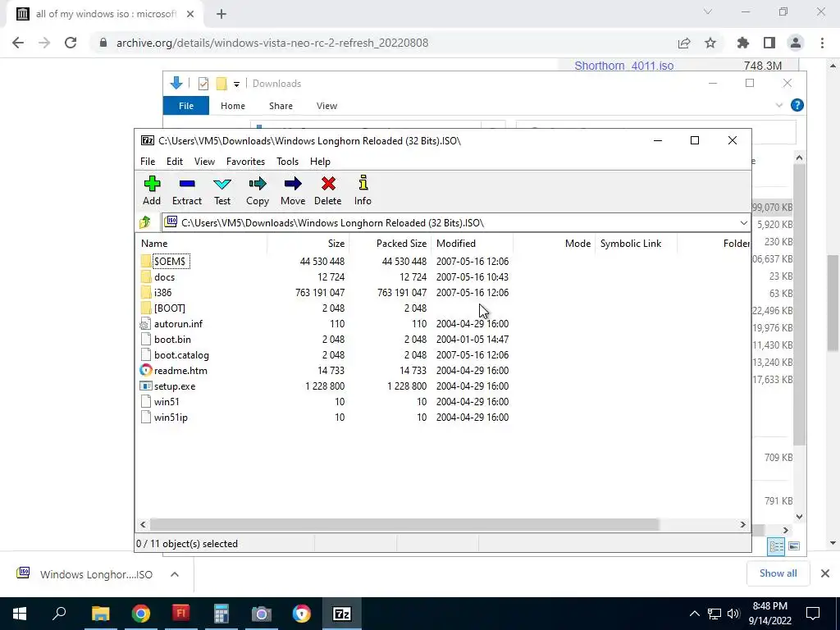Expand the Explorer ribbon chevron
The image size is (840, 630).
[779, 106]
